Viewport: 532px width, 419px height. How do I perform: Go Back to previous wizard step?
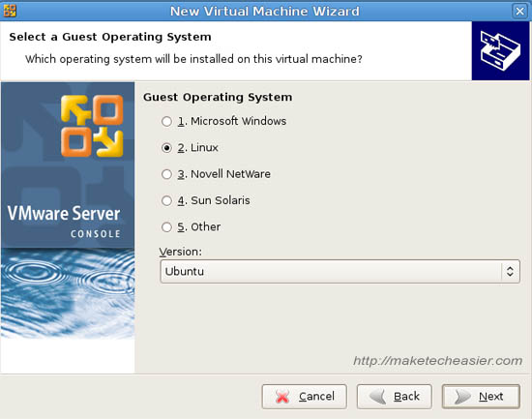point(395,396)
